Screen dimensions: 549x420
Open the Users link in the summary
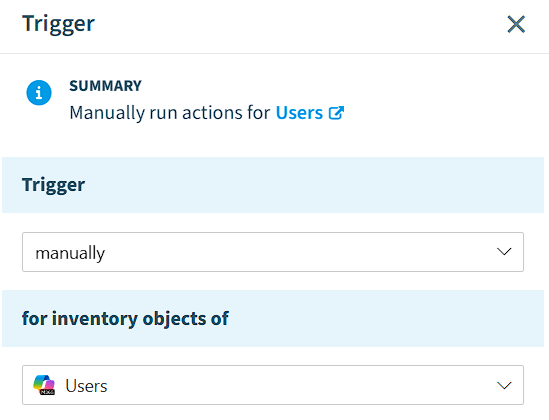click(299, 113)
